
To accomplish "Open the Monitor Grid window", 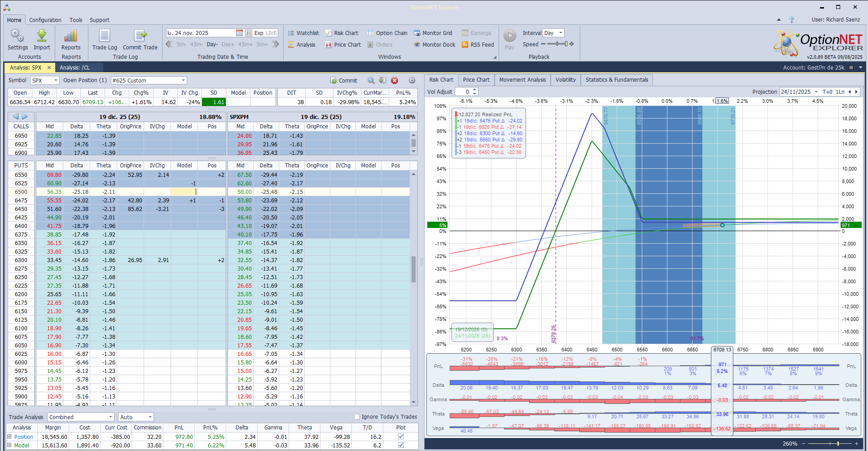I will click(x=433, y=33).
